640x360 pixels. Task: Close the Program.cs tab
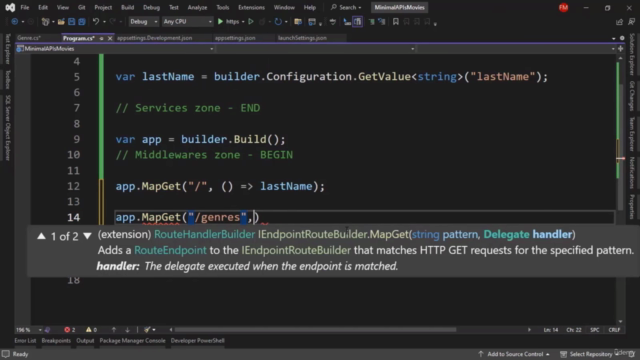(110, 38)
